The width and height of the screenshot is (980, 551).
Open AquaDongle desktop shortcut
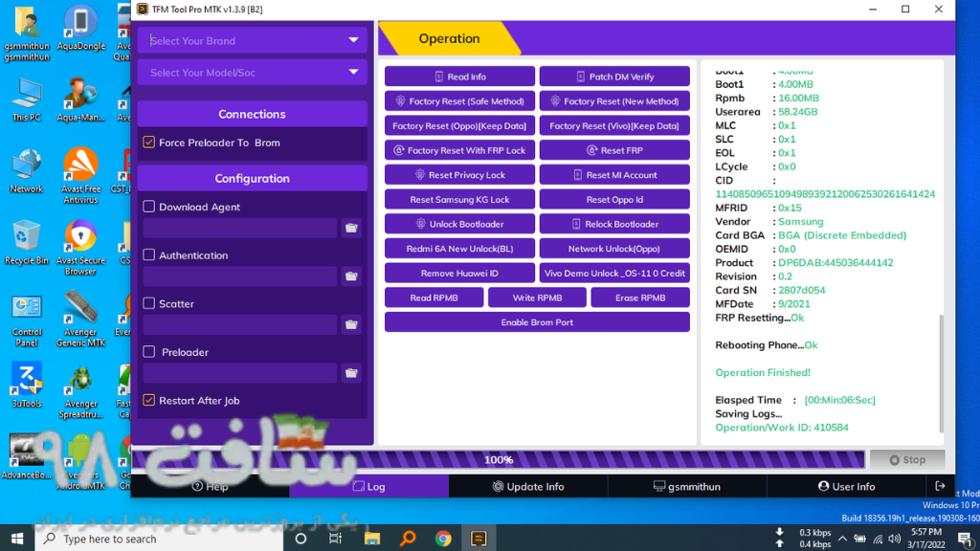(80, 28)
